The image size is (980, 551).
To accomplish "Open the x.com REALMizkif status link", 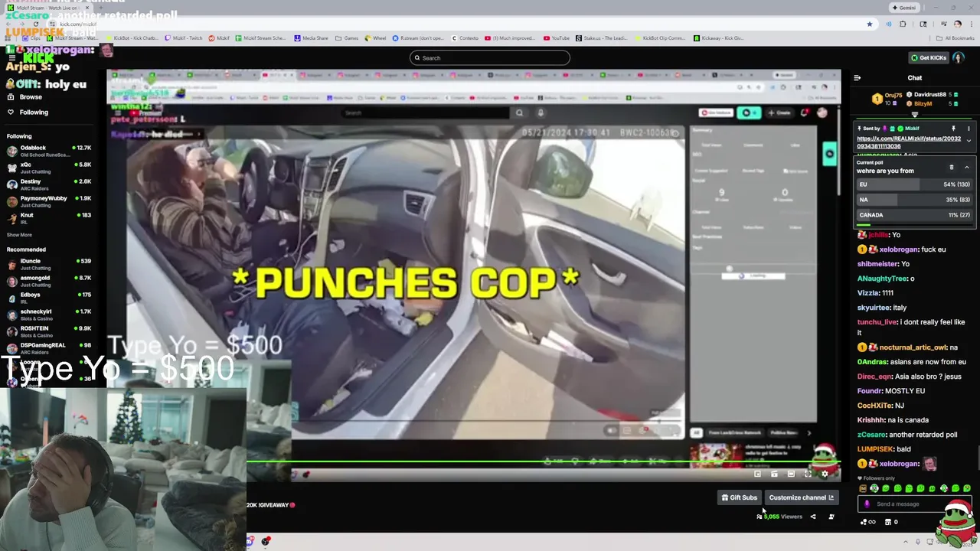I will (x=909, y=142).
